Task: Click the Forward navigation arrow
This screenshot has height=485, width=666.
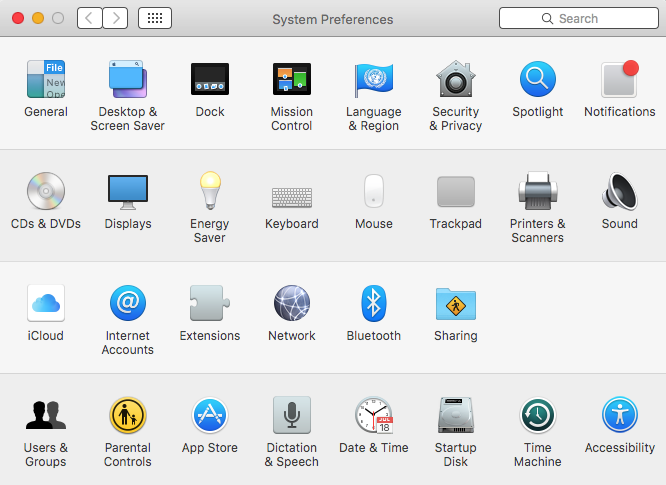Action: point(115,18)
